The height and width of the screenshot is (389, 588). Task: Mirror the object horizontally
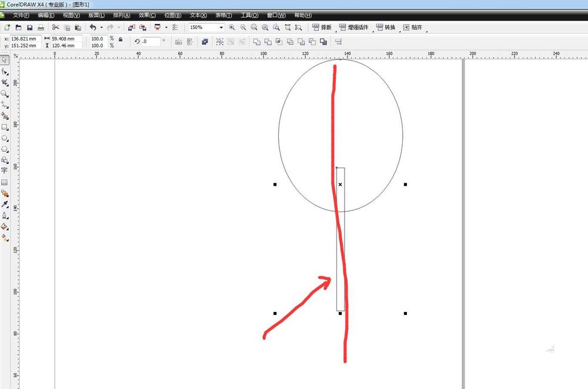point(179,42)
